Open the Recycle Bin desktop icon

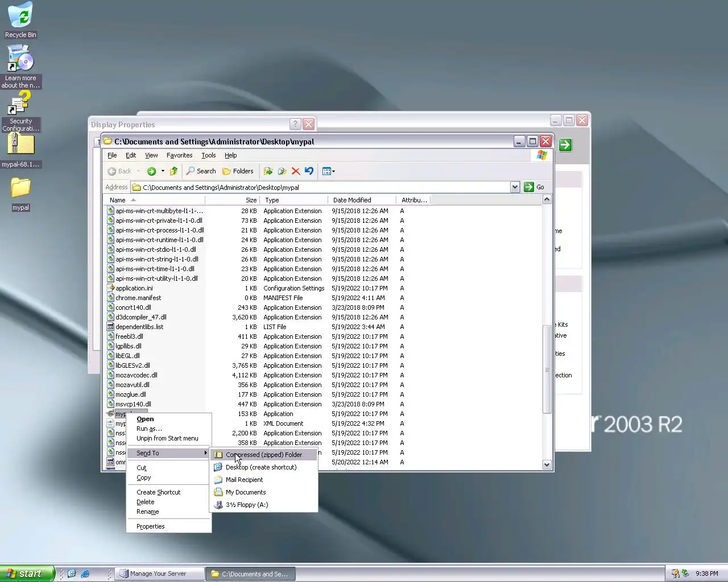coord(20,20)
